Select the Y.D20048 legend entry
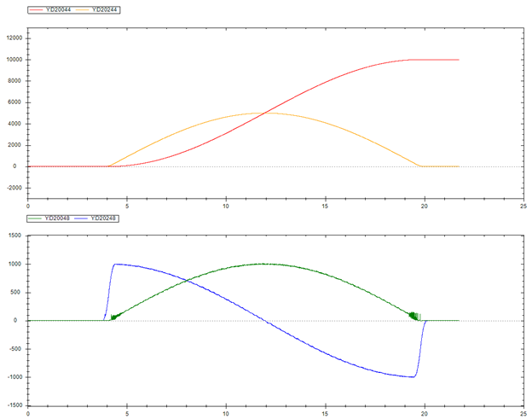This screenshot has width=532, height=419. 58,218
